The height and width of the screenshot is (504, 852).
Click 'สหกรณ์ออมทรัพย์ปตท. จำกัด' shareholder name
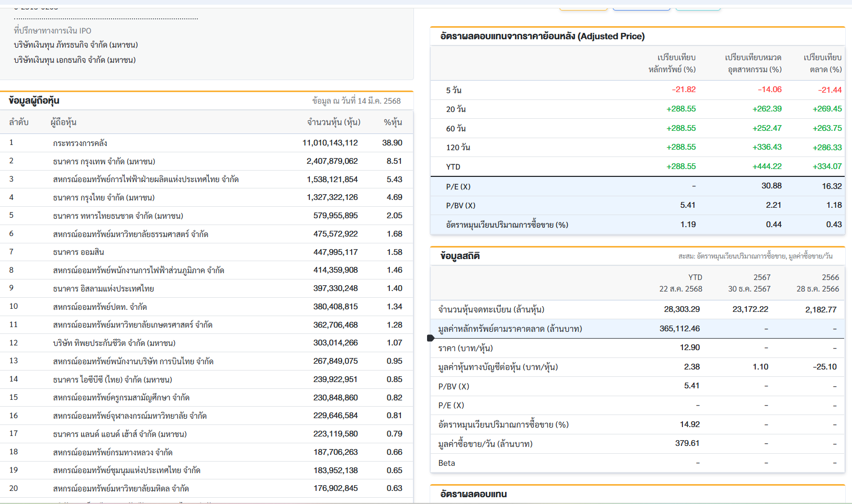(x=100, y=307)
